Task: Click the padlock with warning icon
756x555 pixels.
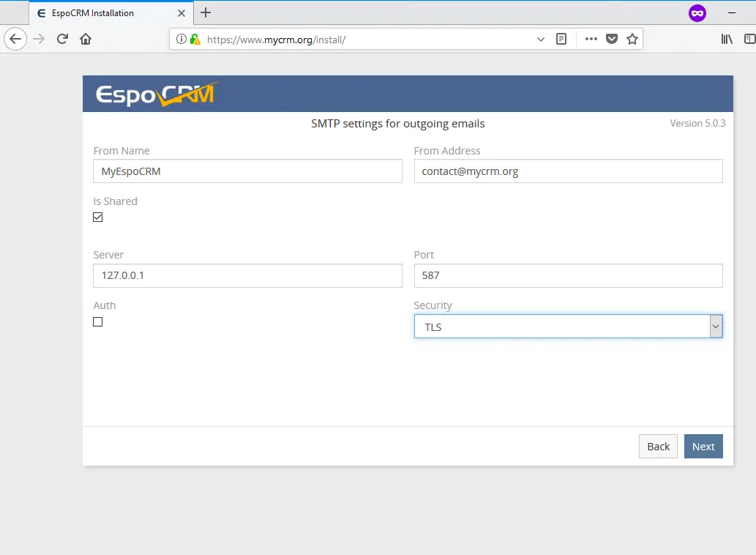Action: 195,39
